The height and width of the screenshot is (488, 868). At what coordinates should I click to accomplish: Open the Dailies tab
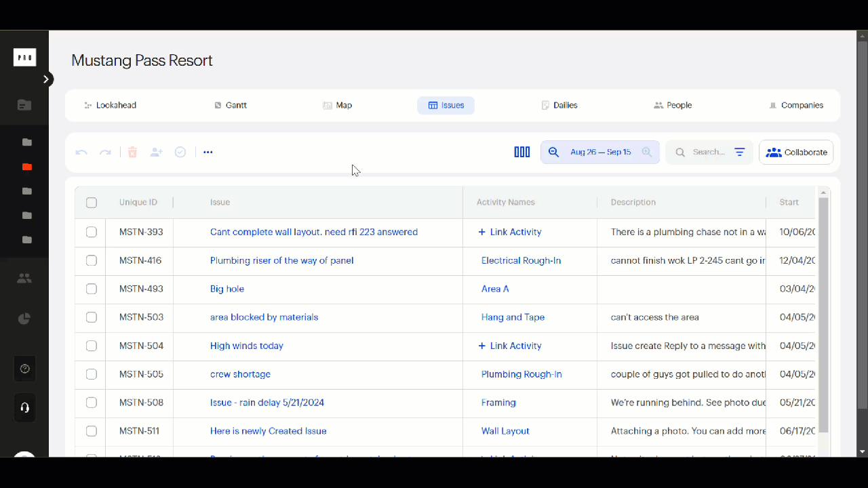click(x=559, y=105)
